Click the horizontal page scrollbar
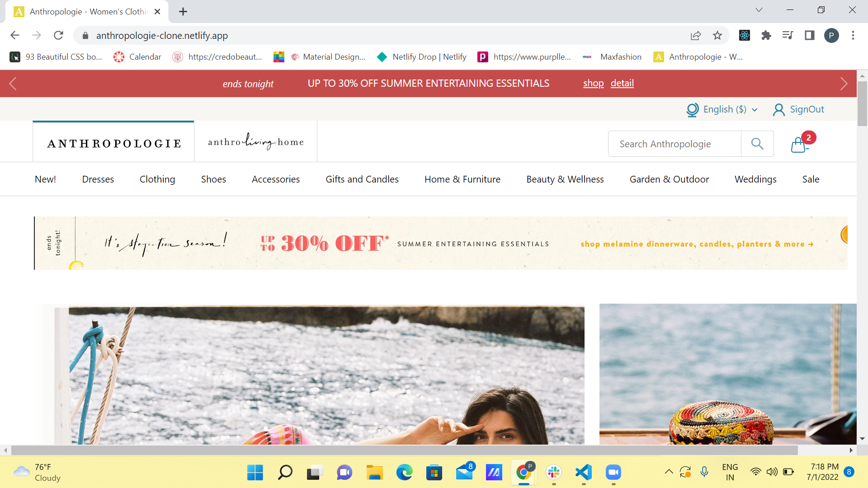This screenshot has width=868, height=488. [404, 450]
